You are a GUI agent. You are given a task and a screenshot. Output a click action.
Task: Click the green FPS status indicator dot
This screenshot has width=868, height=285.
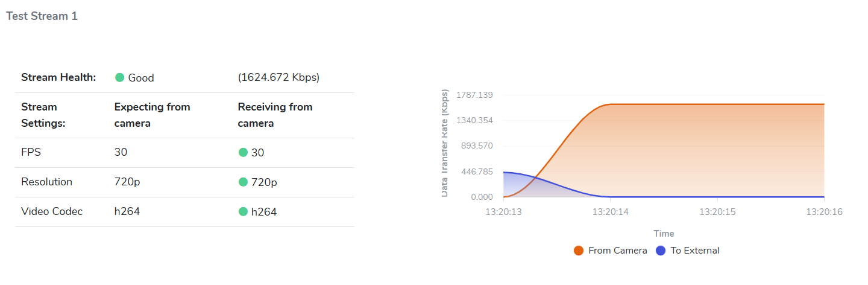244,153
